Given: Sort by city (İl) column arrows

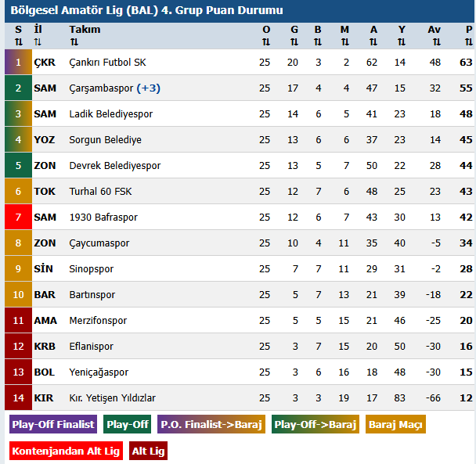Looking at the screenshot, I should click(x=38, y=42).
